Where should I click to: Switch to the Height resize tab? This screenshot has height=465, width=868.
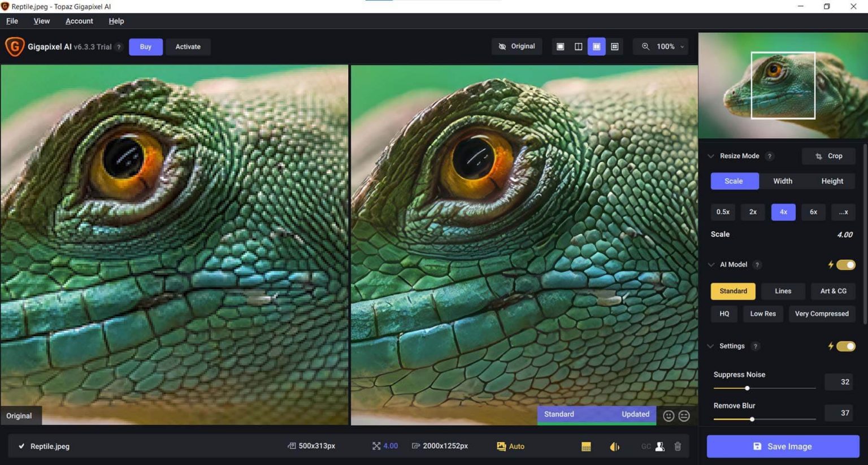pyautogui.click(x=832, y=181)
